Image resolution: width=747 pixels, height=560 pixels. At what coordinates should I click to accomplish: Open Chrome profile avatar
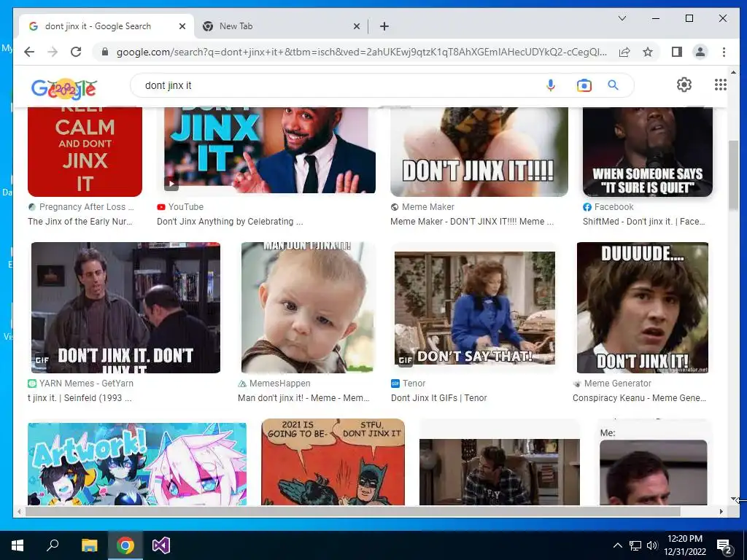tap(700, 52)
